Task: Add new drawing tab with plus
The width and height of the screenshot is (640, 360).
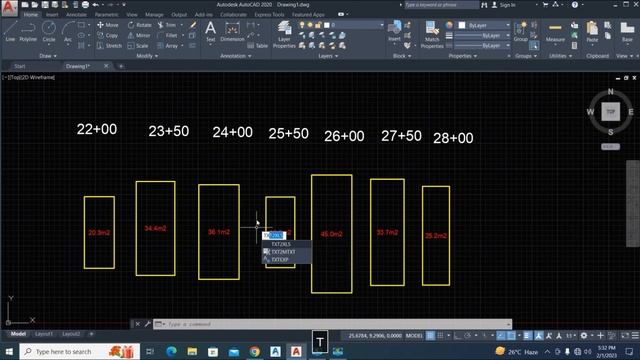Action: [x=121, y=66]
